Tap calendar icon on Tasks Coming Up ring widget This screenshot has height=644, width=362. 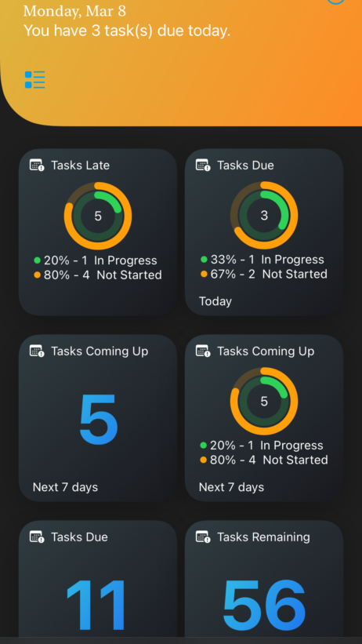[x=203, y=351]
